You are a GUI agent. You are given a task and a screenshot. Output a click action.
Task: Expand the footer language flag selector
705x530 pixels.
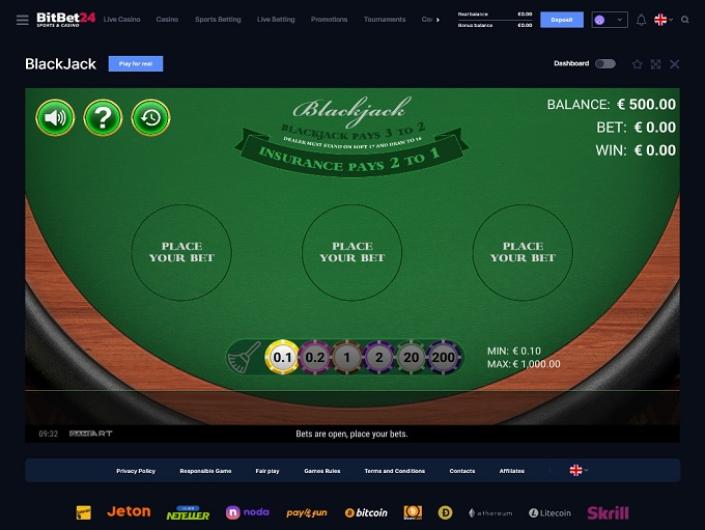pyautogui.click(x=578, y=470)
